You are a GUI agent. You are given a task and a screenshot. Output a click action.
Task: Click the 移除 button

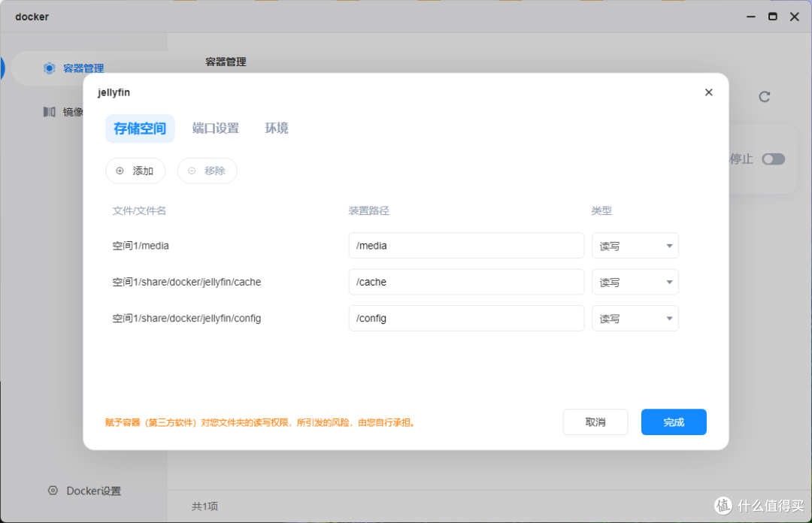point(208,171)
